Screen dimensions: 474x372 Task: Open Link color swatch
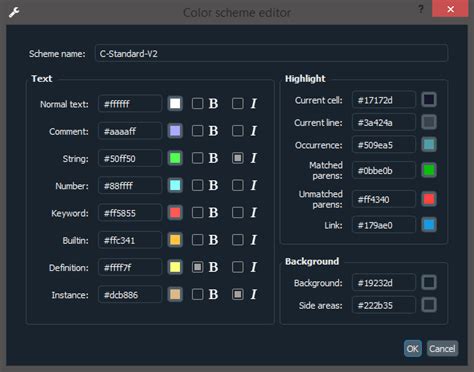pyautogui.click(x=429, y=225)
